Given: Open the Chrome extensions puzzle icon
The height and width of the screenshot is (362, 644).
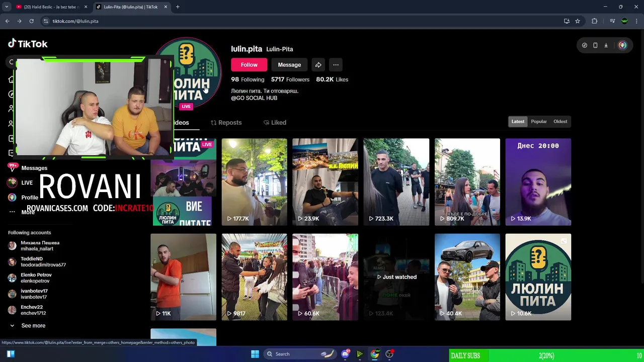Looking at the screenshot, I should [x=595, y=21].
